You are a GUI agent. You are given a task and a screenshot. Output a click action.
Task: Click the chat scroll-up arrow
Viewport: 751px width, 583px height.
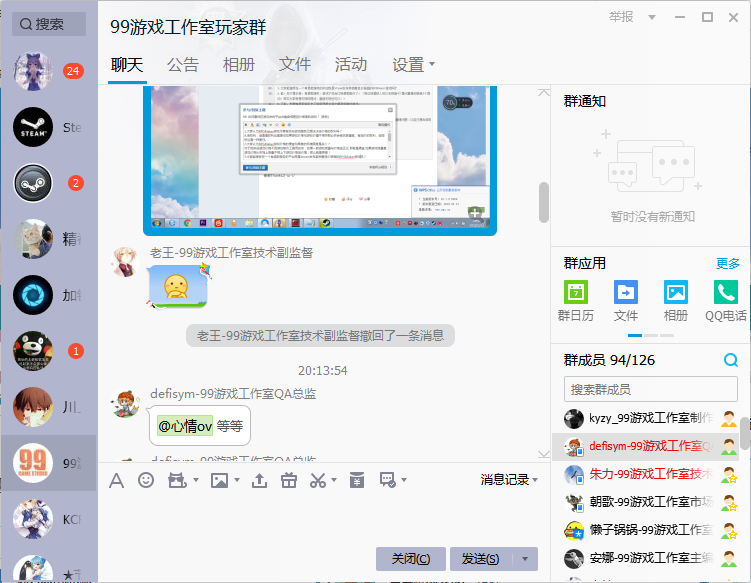coord(544,92)
